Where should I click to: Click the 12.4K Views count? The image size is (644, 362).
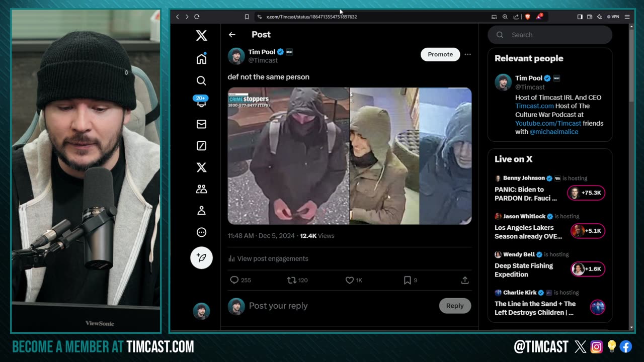(x=317, y=236)
